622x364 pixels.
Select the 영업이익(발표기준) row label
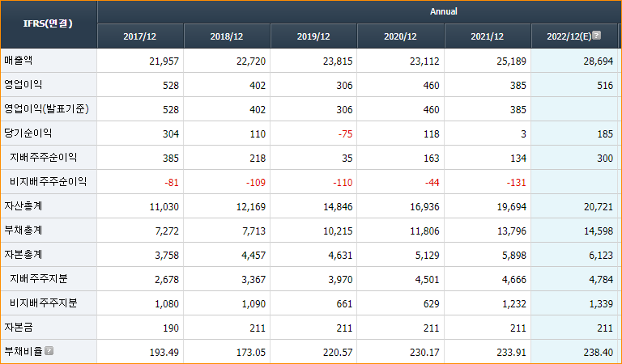coord(46,108)
